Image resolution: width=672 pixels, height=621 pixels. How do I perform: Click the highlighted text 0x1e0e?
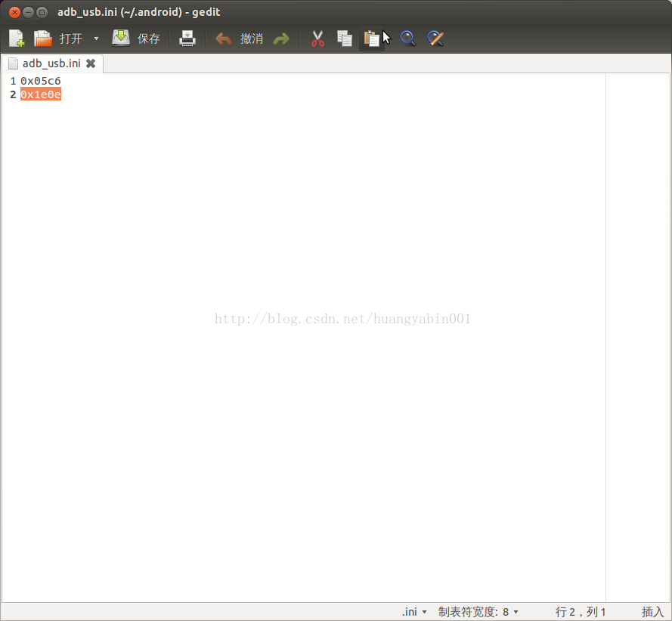[x=41, y=94]
